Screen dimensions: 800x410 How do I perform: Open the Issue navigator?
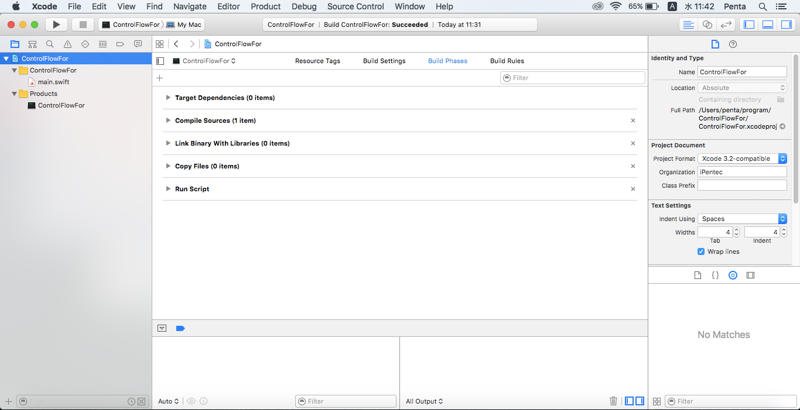click(67, 44)
